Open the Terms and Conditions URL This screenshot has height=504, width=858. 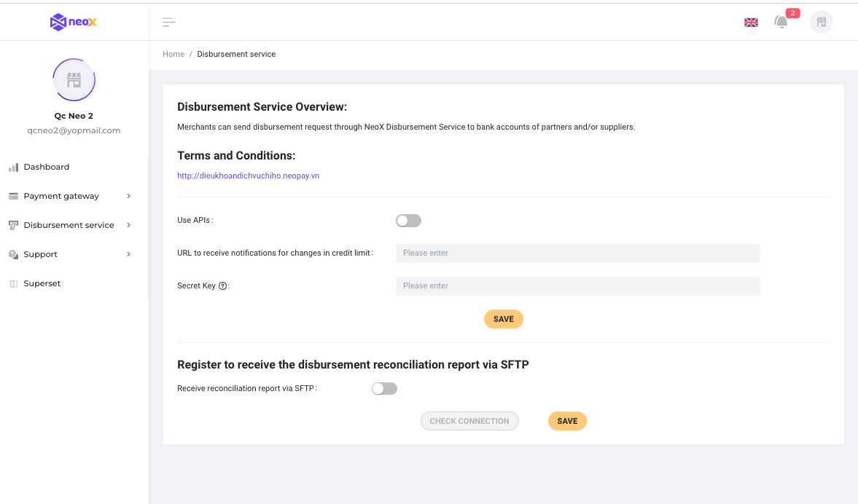249,176
